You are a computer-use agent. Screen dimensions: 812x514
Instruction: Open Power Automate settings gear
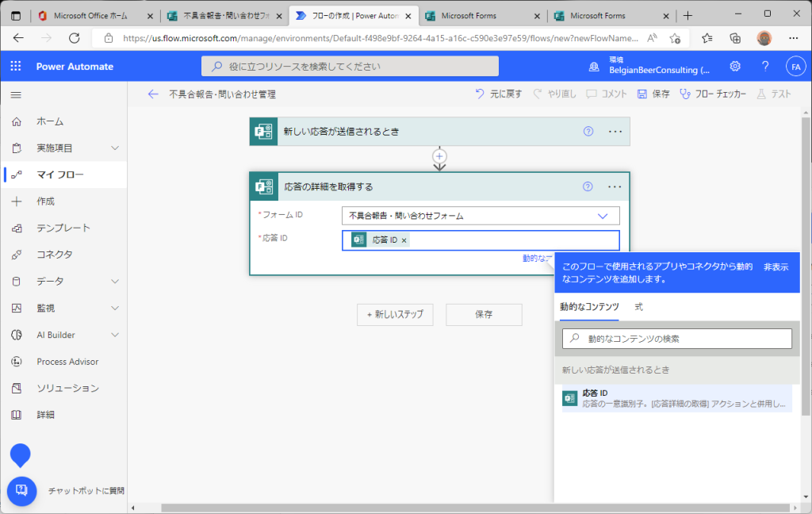coord(735,67)
